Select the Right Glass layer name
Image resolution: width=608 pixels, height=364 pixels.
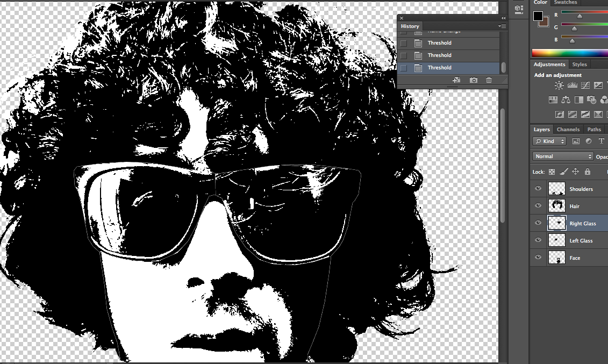[582, 223]
